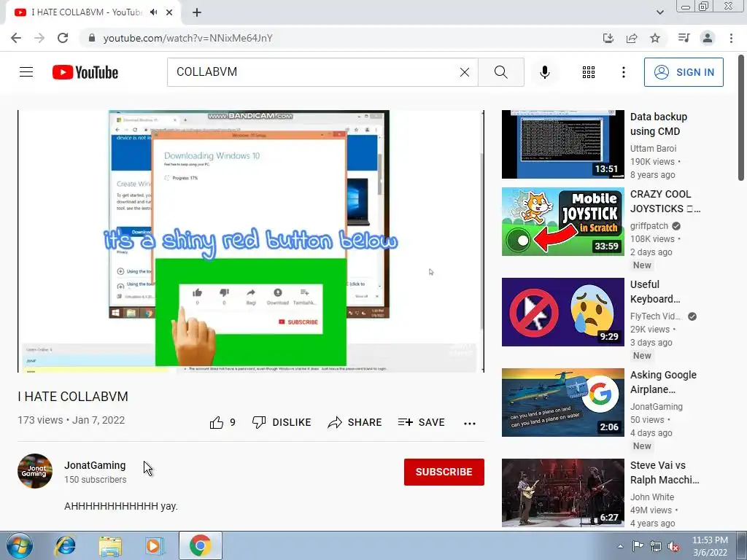
Task: Close the I HATE COLLABVM tab
Action: 169,12
